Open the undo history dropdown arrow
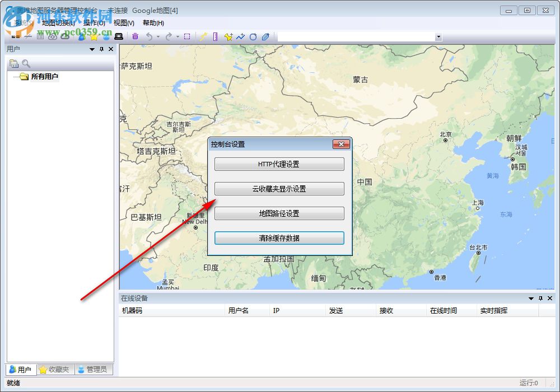The image size is (560, 392). [x=158, y=36]
